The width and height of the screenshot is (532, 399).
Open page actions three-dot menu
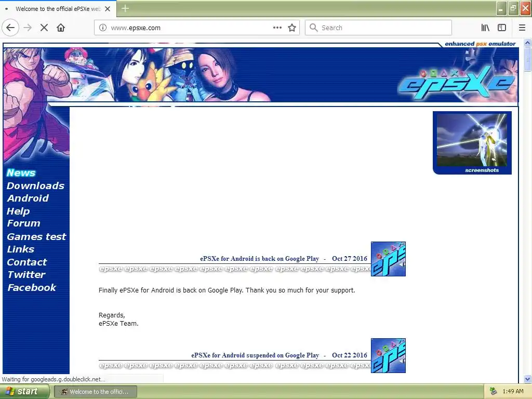tap(277, 28)
